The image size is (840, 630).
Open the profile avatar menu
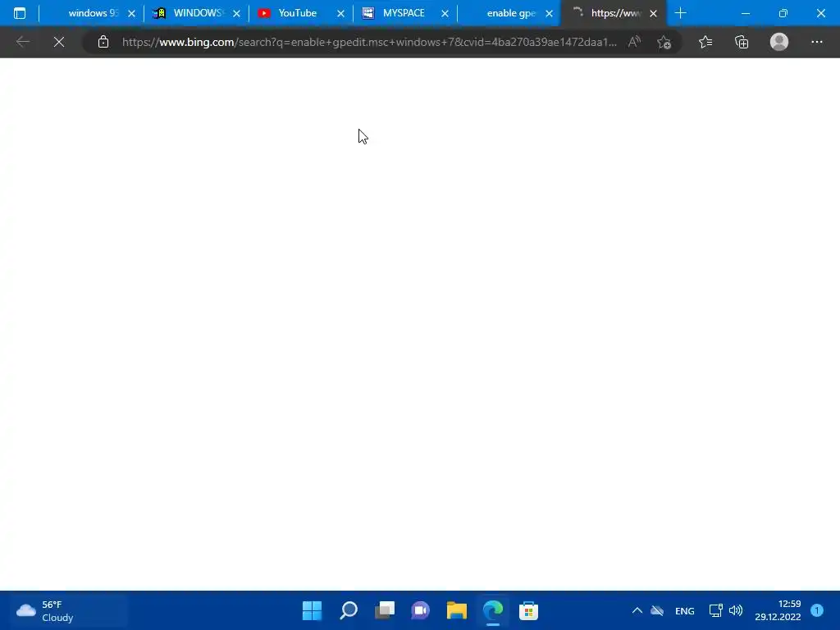(779, 42)
